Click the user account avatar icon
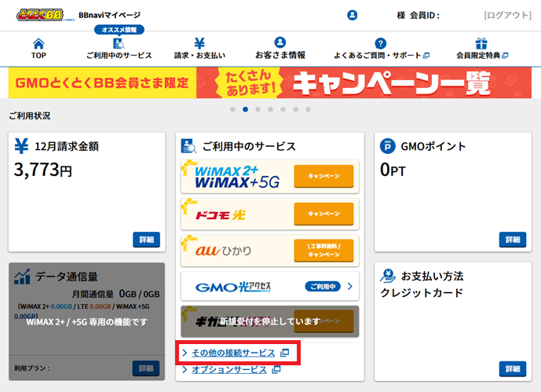541x392 pixels. (352, 15)
